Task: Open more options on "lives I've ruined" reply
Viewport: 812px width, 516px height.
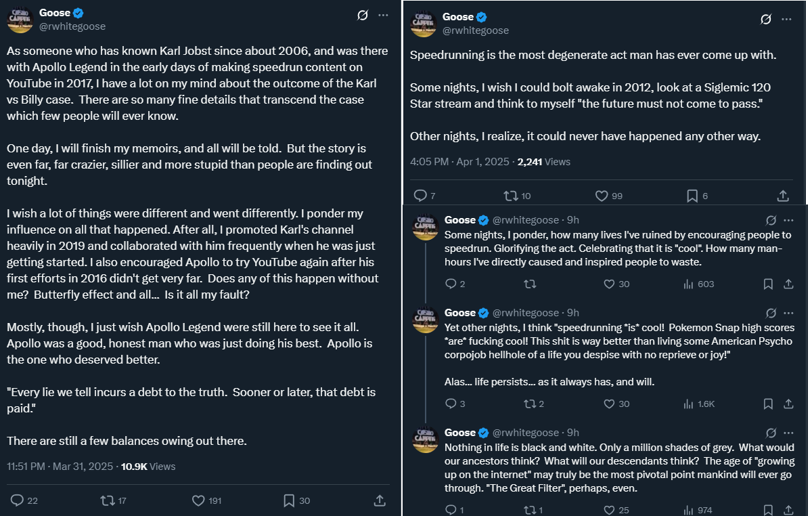Action: tap(788, 220)
